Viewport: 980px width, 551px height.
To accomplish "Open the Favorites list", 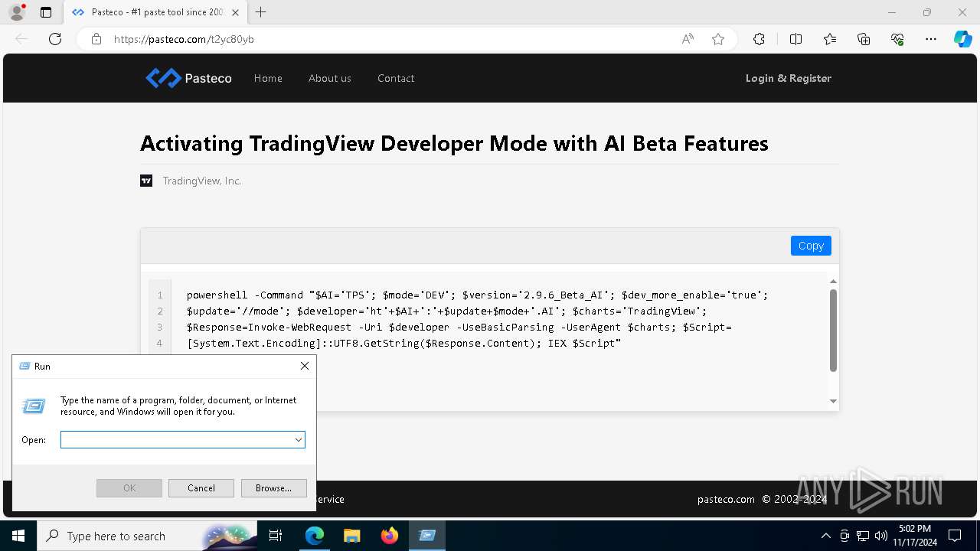I will pyautogui.click(x=830, y=39).
